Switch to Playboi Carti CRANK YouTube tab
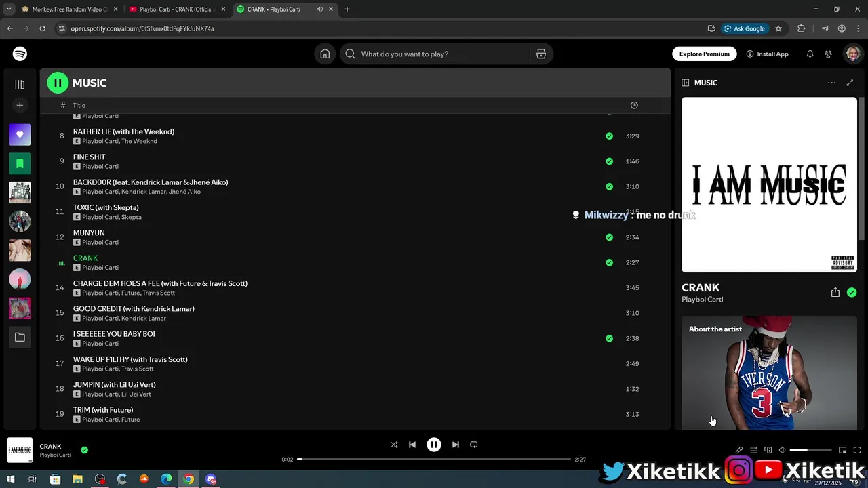Viewport: 868px width, 488px height. click(178, 9)
